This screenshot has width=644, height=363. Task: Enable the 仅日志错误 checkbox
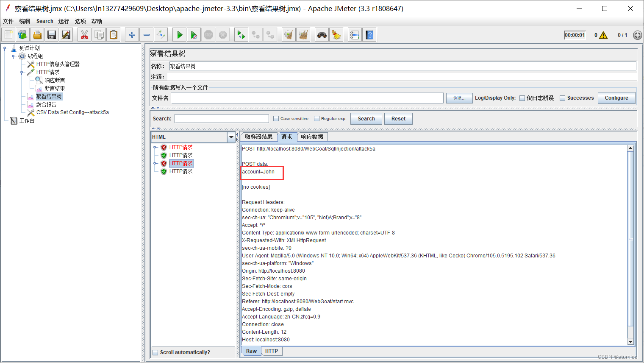pyautogui.click(x=522, y=98)
